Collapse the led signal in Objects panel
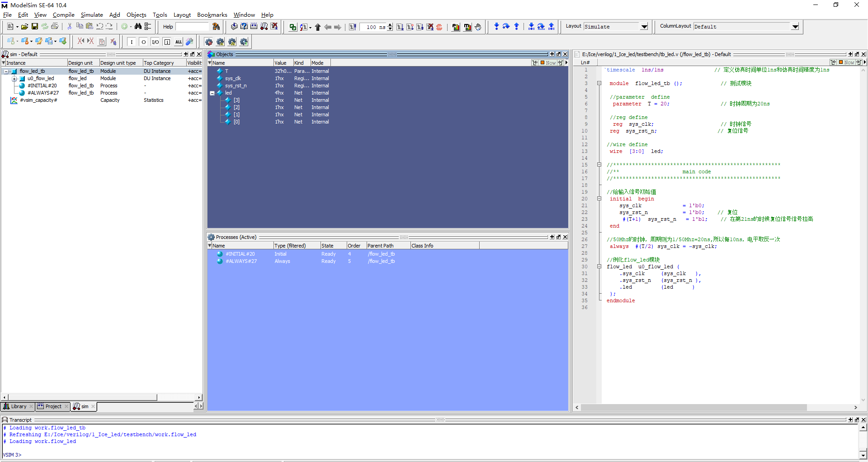Viewport: 868px width, 462px height. [x=212, y=93]
